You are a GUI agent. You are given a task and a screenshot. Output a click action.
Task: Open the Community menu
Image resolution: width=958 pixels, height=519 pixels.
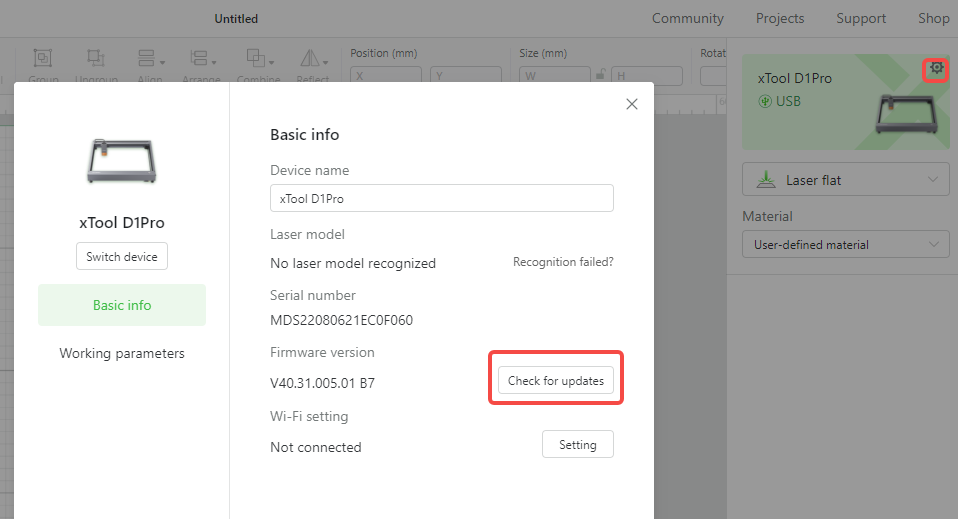coord(687,18)
